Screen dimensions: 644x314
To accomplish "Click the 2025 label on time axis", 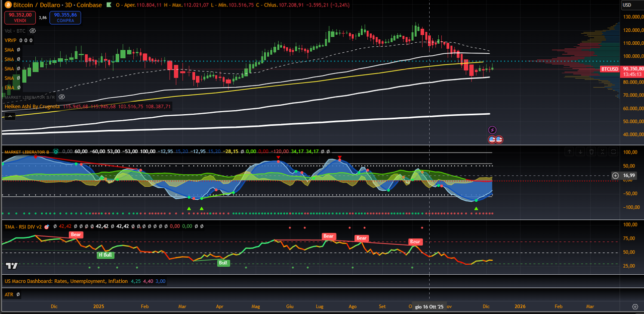I will point(99,306).
